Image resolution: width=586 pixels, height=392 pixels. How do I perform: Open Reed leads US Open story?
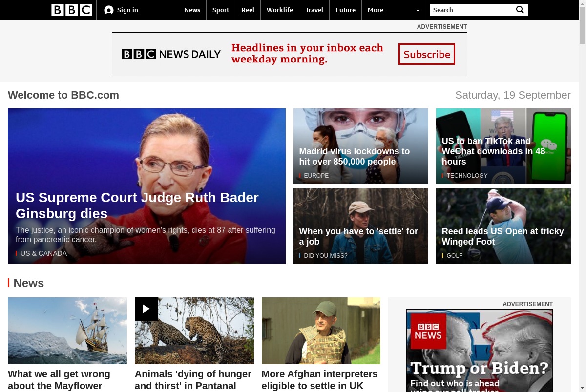pyautogui.click(x=502, y=236)
